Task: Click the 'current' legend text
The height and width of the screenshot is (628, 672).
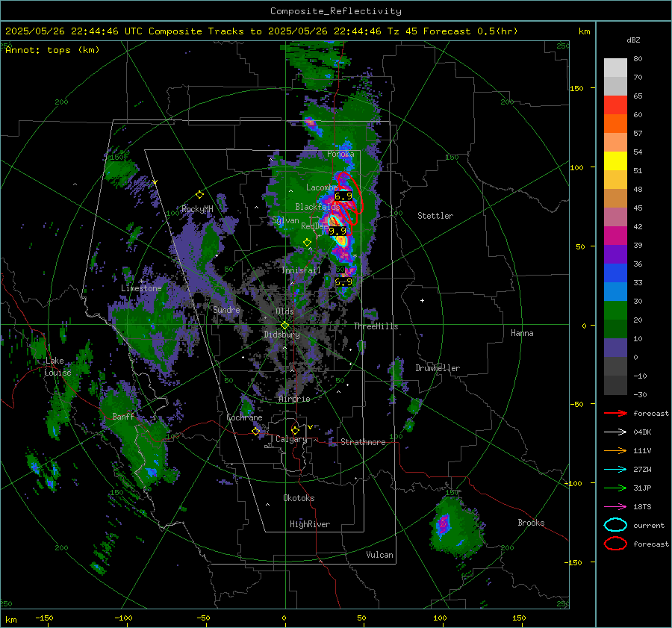Action: point(649,526)
